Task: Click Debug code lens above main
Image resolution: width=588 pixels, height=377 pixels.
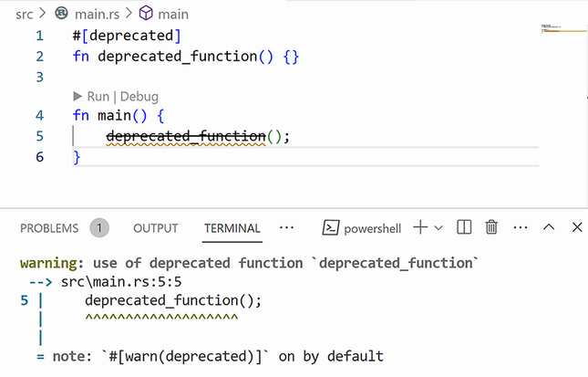Action: click(x=139, y=96)
